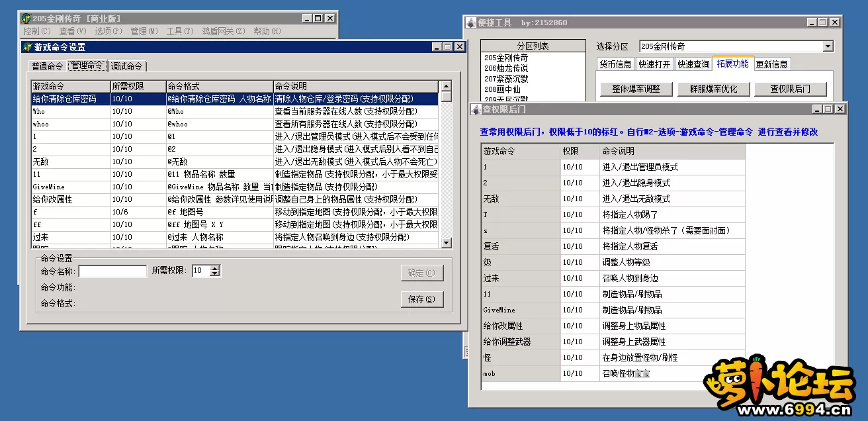Image resolution: width=868 pixels, height=421 pixels.
Task: Click the 所需权限 value field
Action: (x=201, y=271)
